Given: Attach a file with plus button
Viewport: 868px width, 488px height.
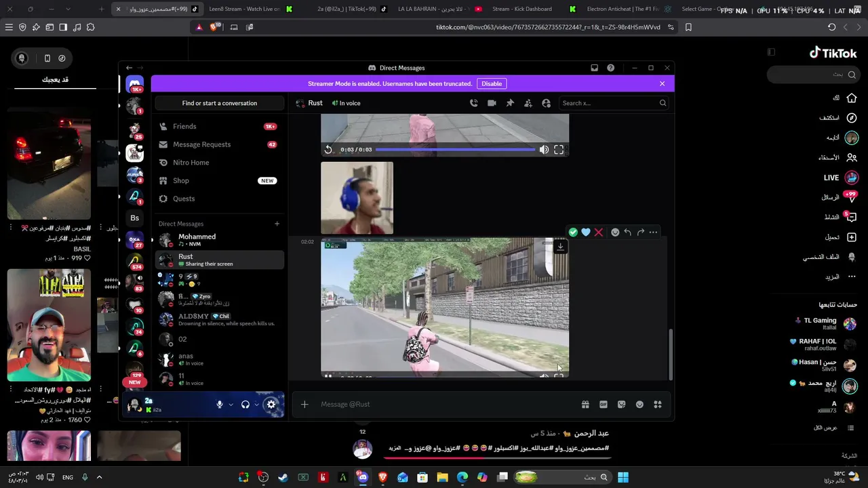Looking at the screenshot, I should (304, 405).
